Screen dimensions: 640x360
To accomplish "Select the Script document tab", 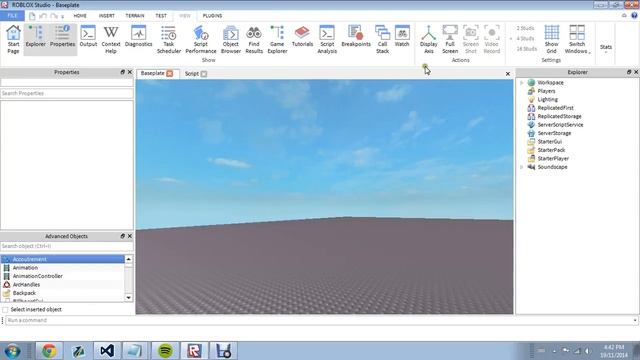I will 191,74.
